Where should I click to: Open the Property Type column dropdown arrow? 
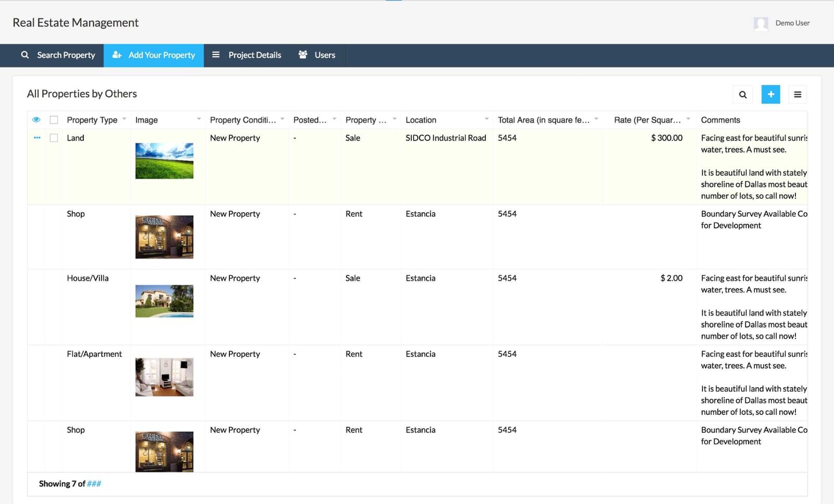pos(124,119)
